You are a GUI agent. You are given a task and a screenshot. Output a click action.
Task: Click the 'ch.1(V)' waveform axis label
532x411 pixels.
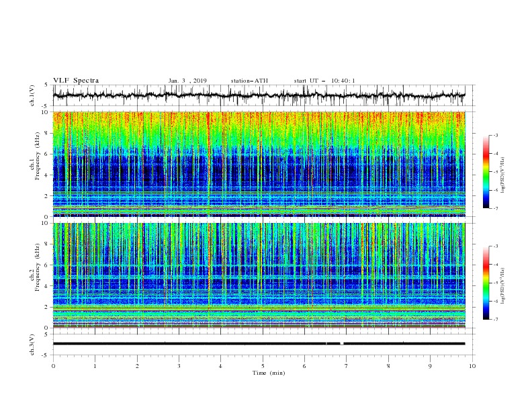pyautogui.click(x=32, y=95)
